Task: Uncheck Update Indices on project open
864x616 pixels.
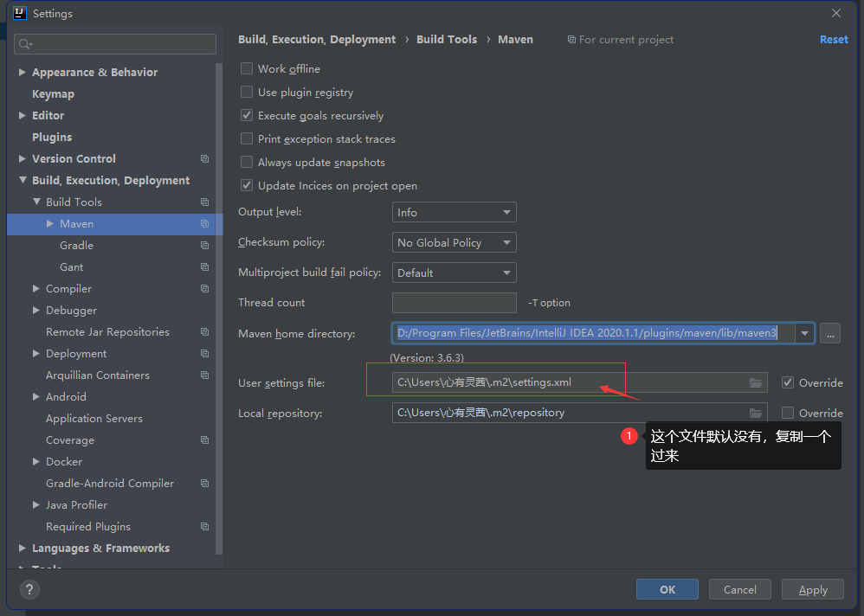Action: tap(247, 185)
